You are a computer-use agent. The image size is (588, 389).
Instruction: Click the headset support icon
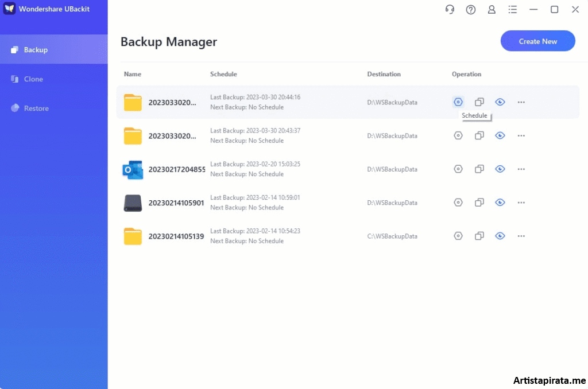click(x=450, y=9)
